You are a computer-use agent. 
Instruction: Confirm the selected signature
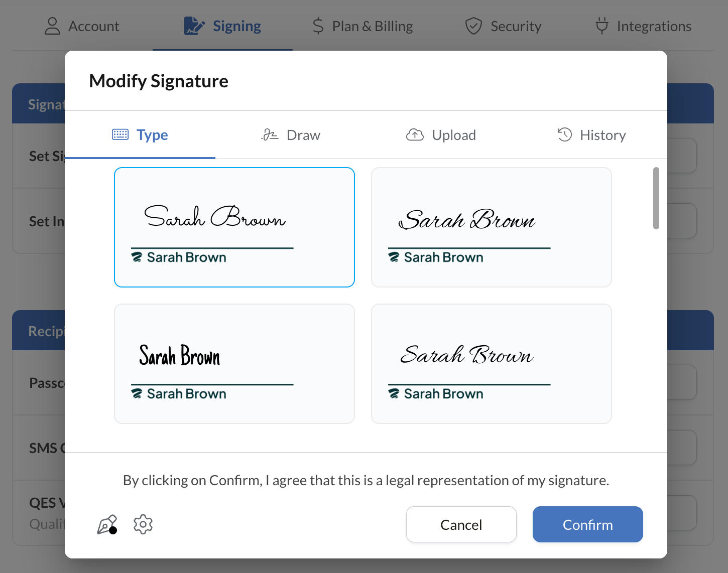point(587,524)
